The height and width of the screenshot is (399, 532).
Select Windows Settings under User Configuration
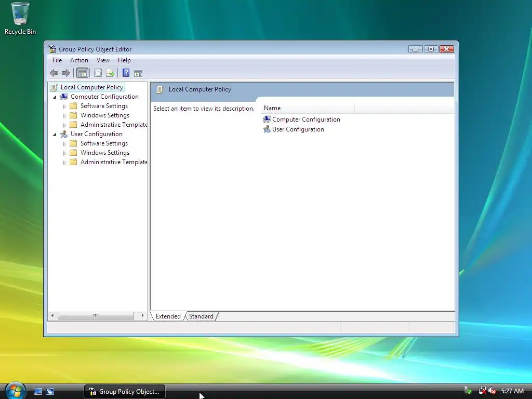104,153
